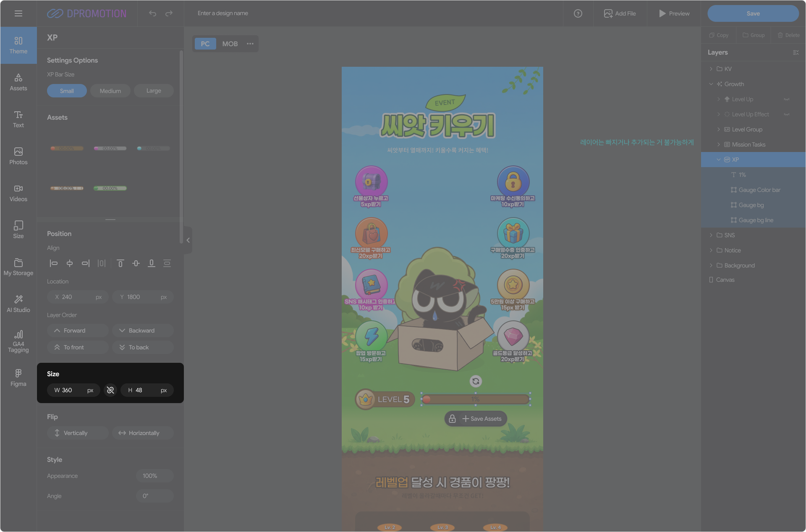Open My Storage in the sidebar
This screenshot has height=532, width=806.
point(18,267)
